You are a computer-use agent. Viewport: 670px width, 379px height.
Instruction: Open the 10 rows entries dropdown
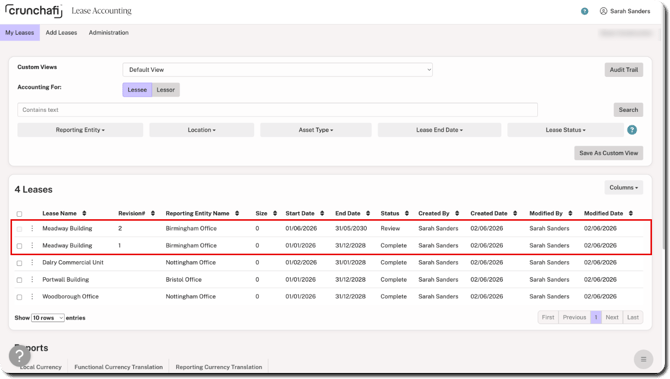click(x=48, y=318)
